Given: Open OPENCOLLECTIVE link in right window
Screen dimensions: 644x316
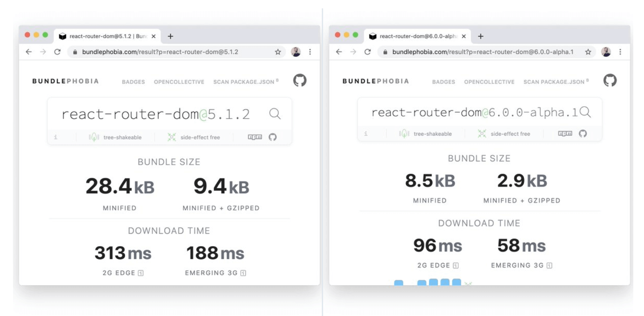Looking at the screenshot, I should (x=489, y=82).
